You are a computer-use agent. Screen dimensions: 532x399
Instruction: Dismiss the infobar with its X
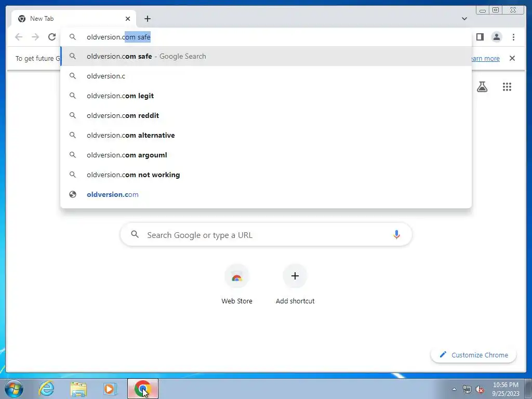512,58
